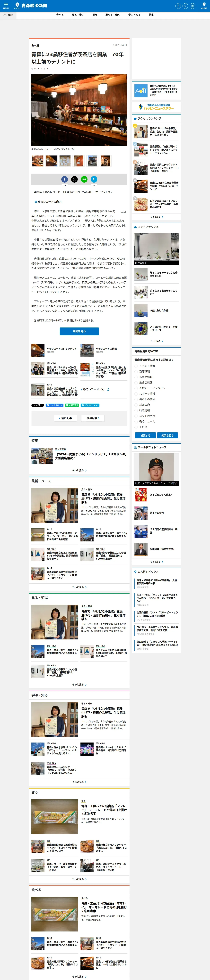
Task: Expand もっと見る under the 特集 section
Action: 79,471
